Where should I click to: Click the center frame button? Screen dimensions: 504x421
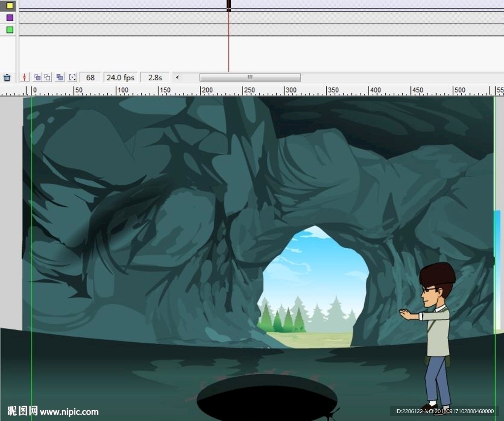coord(25,78)
